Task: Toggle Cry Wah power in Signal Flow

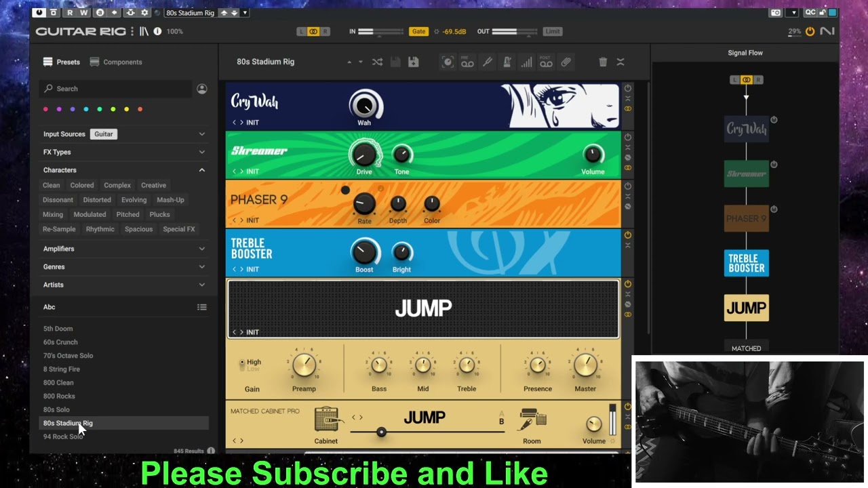Action: point(774,120)
